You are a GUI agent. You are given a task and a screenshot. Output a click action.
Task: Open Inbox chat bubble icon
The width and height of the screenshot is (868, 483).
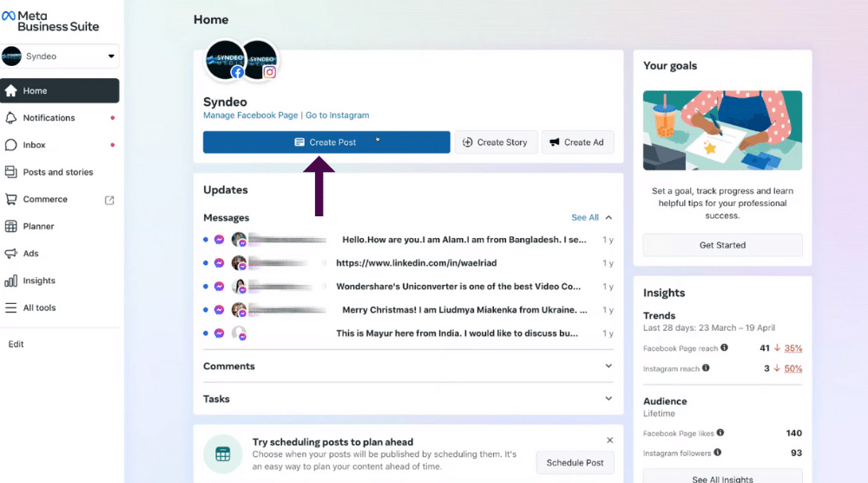click(x=11, y=145)
